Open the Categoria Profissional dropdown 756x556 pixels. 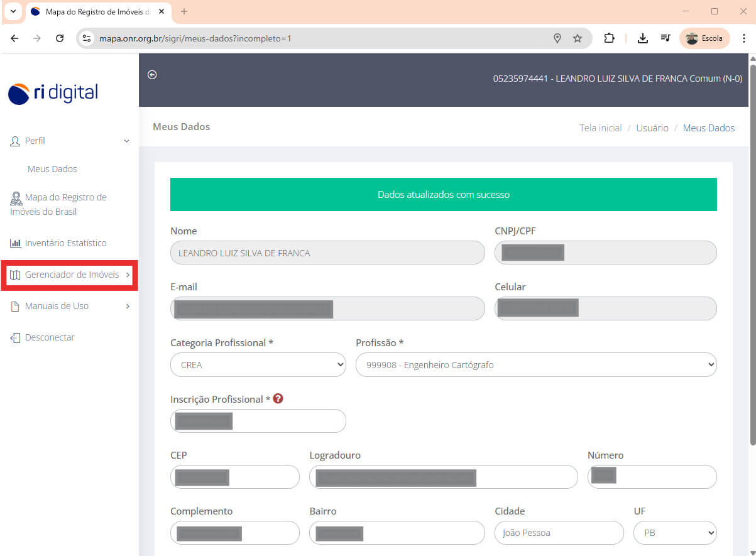258,365
